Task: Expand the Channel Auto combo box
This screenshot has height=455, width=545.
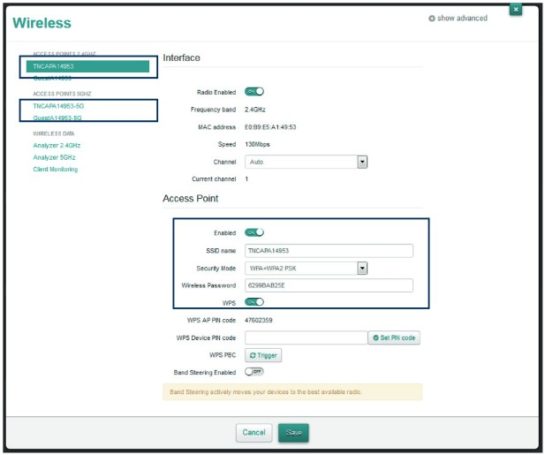Action: point(306,162)
